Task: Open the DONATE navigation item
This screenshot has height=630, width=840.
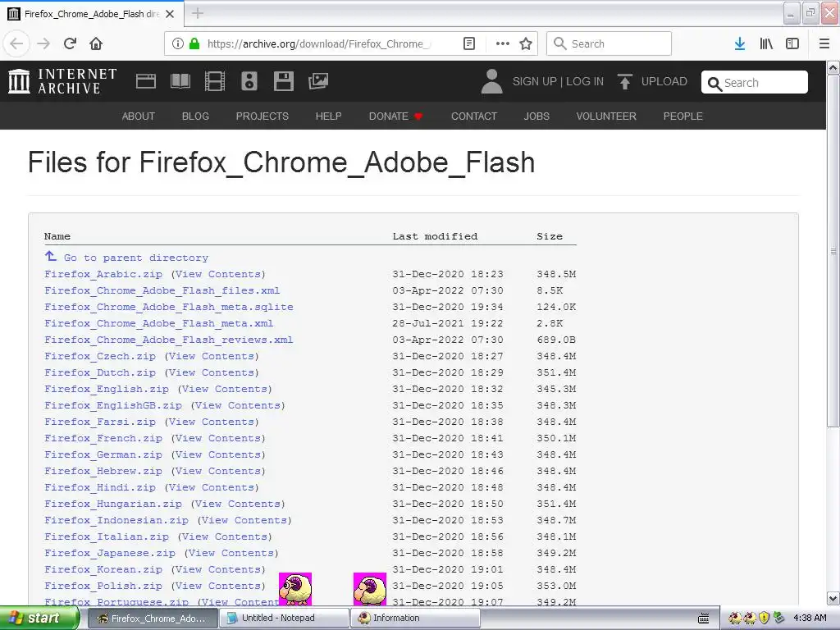Action: click(x=395, y=116)
